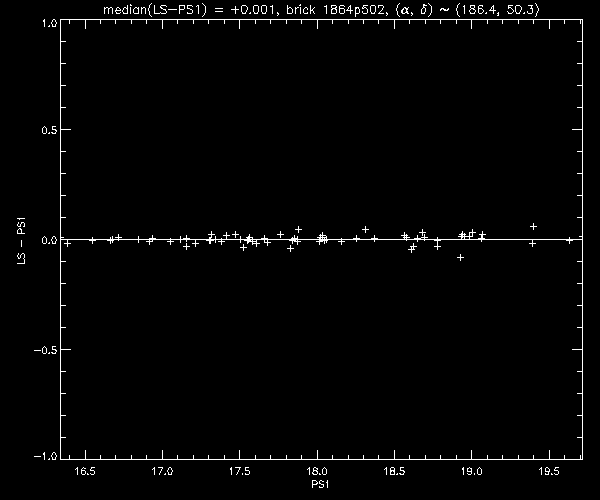Click the lowest outlier data point near magnitude 18.9
This screenshot has height=500, width=600.
(460, 257)
